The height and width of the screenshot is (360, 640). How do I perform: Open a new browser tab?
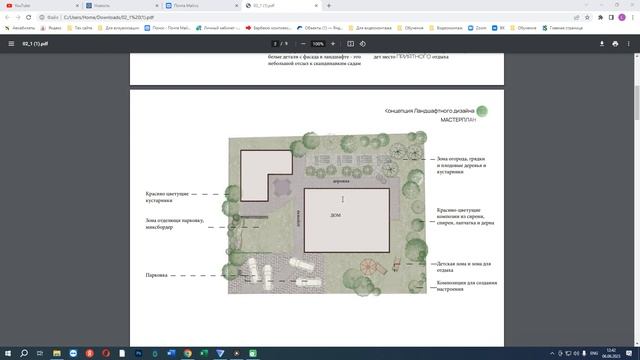329,6
